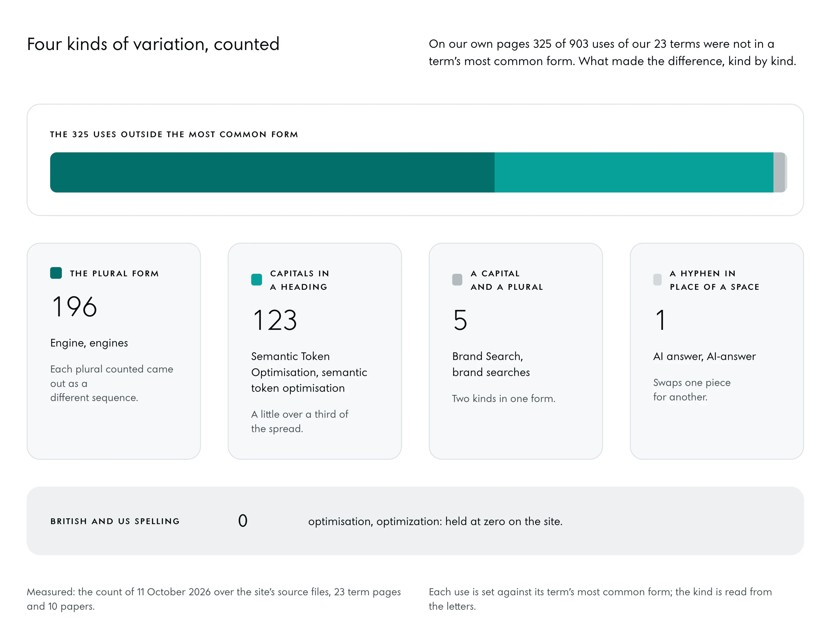The image size is (831, 644).
Task: Select the heading 'Four kinds of variation, counted'
Action: click(x=153, y=44)
